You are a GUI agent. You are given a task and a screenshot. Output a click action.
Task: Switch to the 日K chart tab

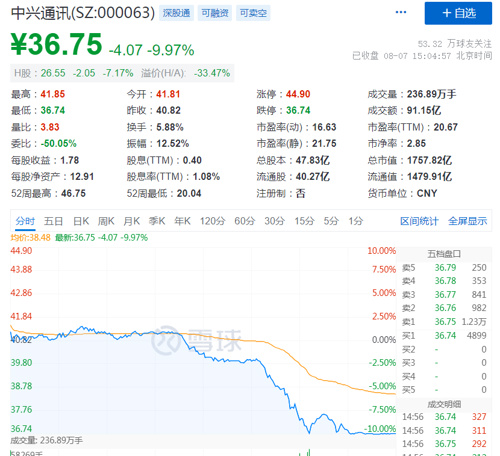tap(81, 221)
